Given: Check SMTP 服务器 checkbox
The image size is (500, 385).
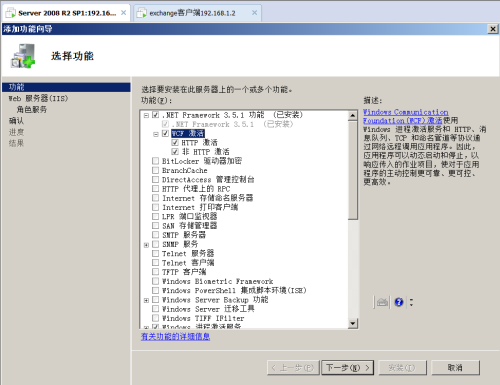Looking at the screenshot, I should (x=155, y=235).
